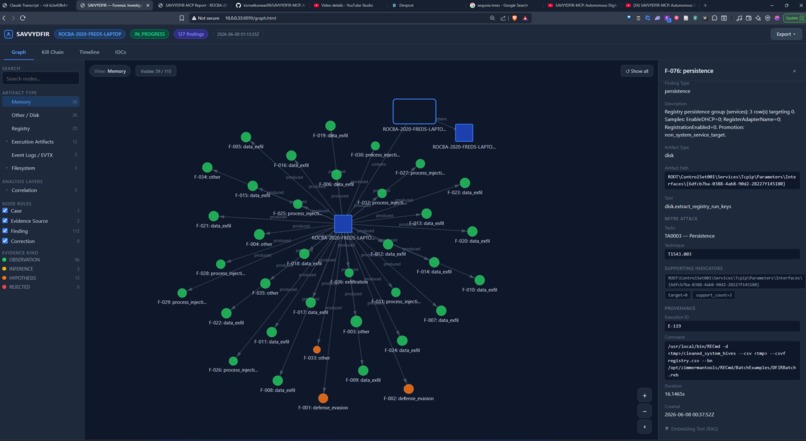Image resolution: width=806 pixels, height=441 pixels.
Task: Reload the page with the refresh icon
Action: pos(23,18)
